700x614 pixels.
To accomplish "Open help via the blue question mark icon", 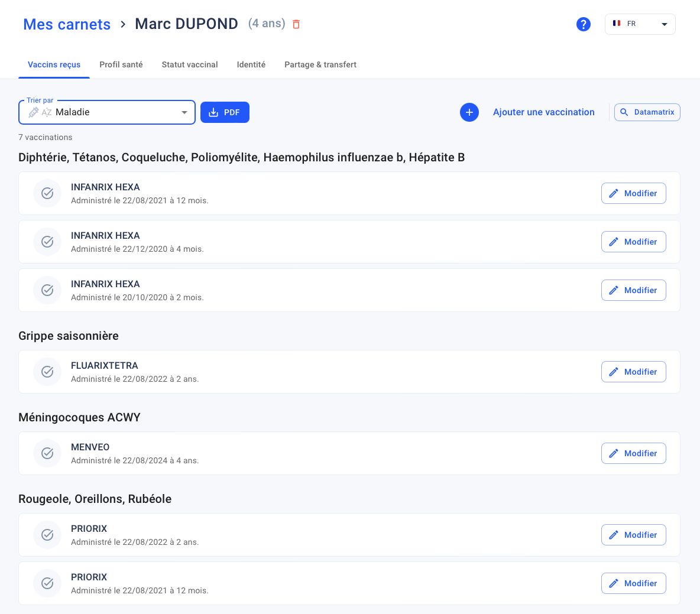I will coord(584,24).
